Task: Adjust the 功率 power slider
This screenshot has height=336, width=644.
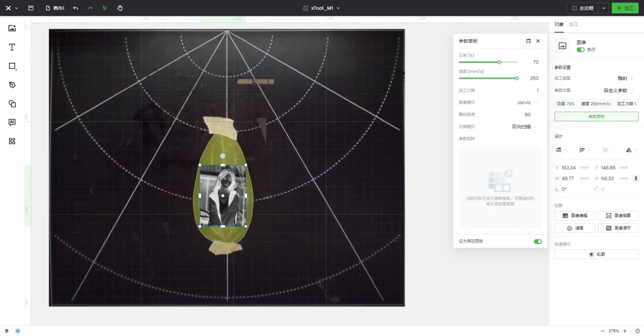Action: tap(489, 62)
